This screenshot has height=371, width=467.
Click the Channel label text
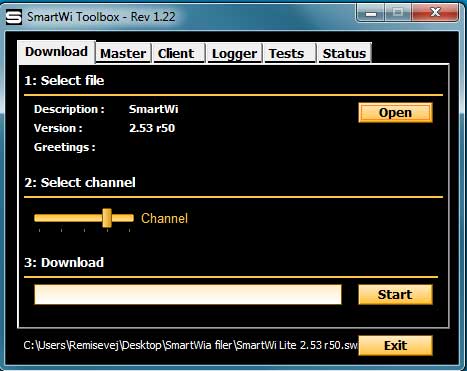(165, 218)
